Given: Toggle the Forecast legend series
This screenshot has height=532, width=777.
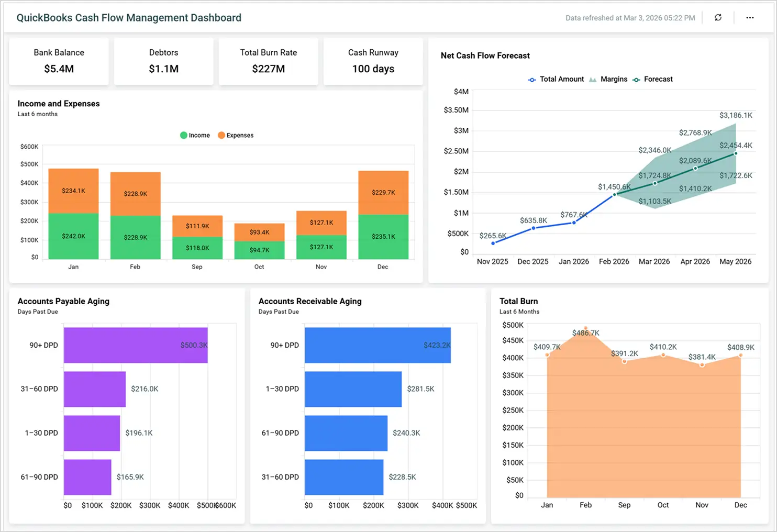Looking at the screenshot, I should [652, 79].
